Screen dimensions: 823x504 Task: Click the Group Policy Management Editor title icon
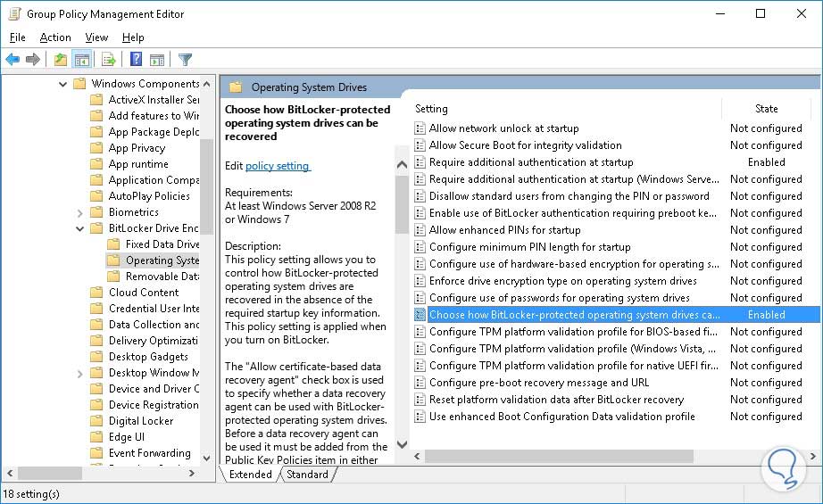[x=14, y=13]
